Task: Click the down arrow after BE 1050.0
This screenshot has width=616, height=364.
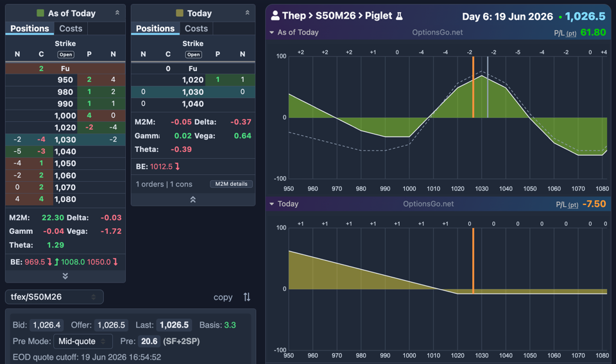Action: [115, 261]
